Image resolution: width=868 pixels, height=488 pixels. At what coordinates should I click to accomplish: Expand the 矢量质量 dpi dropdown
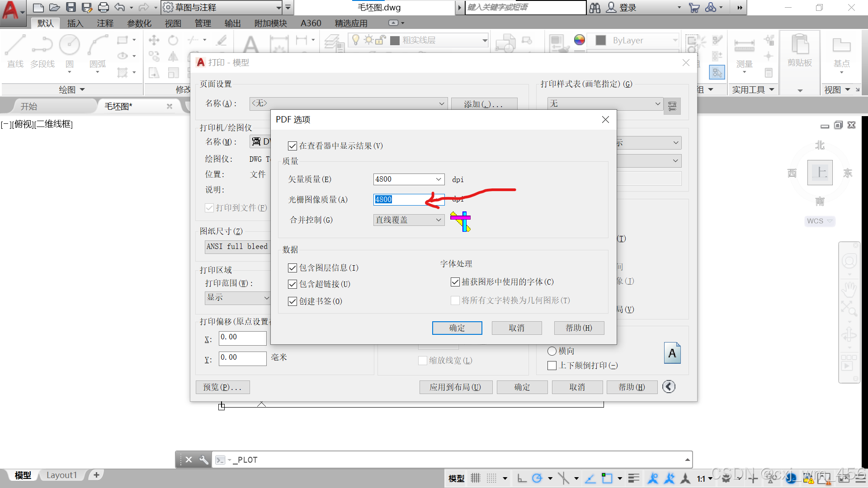[x=438, y=179]
